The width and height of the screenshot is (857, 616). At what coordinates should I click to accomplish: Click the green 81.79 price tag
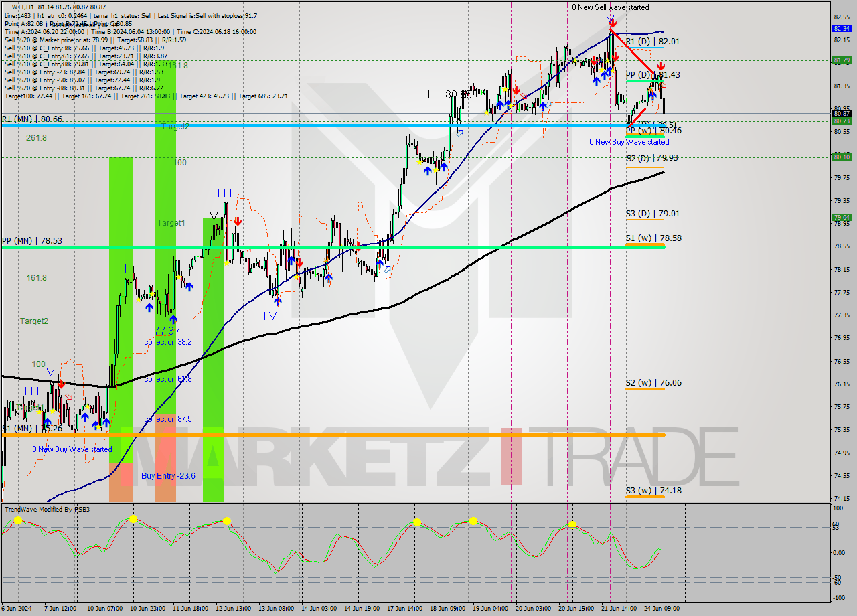(x=842, y=60)
